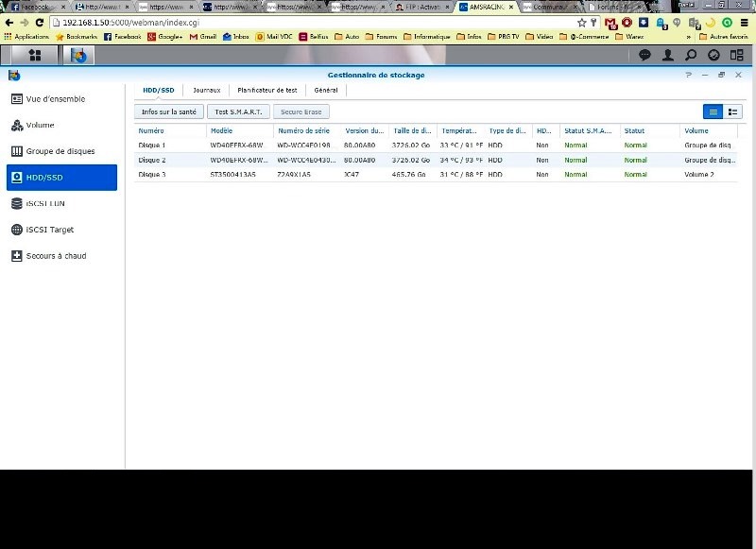
Task: Open the widgets panel icon
Action: pyautogui.click(x=737, y=55)
